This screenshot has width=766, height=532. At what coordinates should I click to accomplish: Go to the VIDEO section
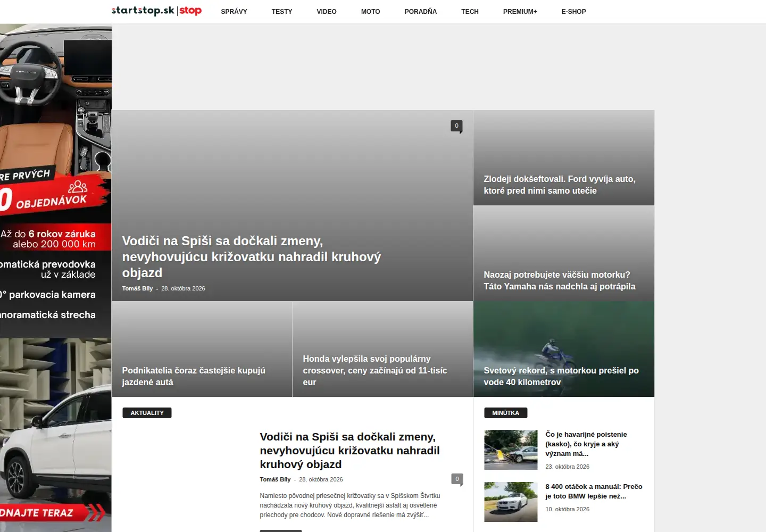pos(327,12)
